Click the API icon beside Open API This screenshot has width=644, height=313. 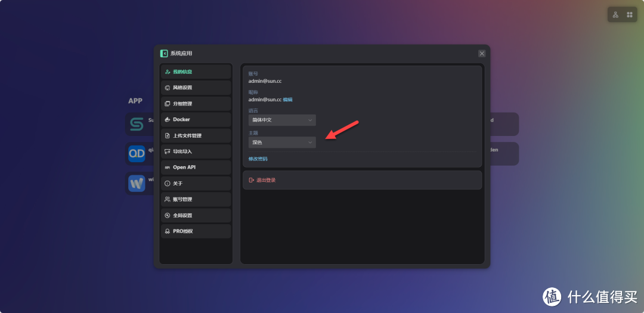point(167,168)
